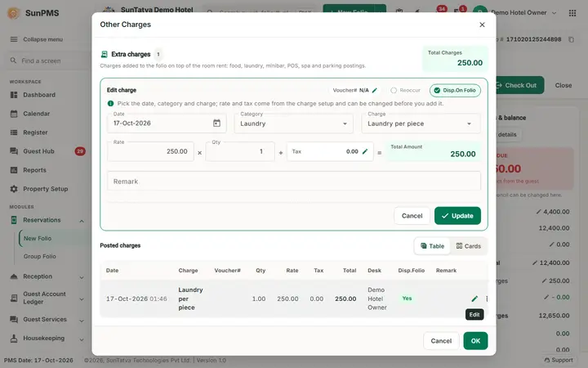The width and height of the screenshot is (588, 368).
Task: Click the Housekeeping sidebar icon
Action: (x=14, y=339)
